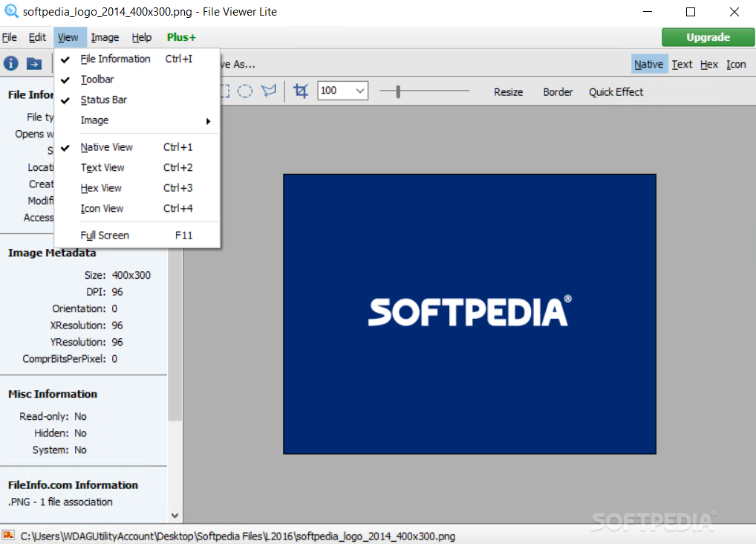
Task: Click the magnifier app icon in the title bar
Action: tap(10, 10)
